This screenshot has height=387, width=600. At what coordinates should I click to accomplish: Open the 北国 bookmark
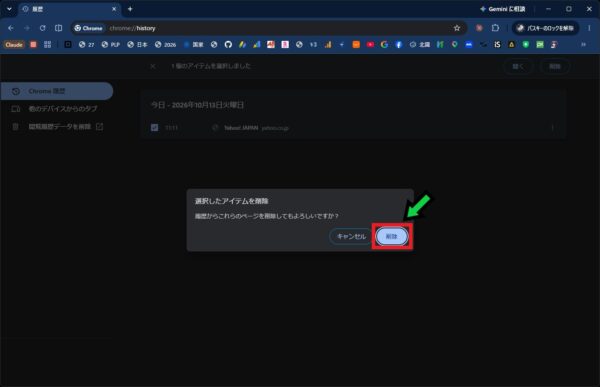pos(420,44)
